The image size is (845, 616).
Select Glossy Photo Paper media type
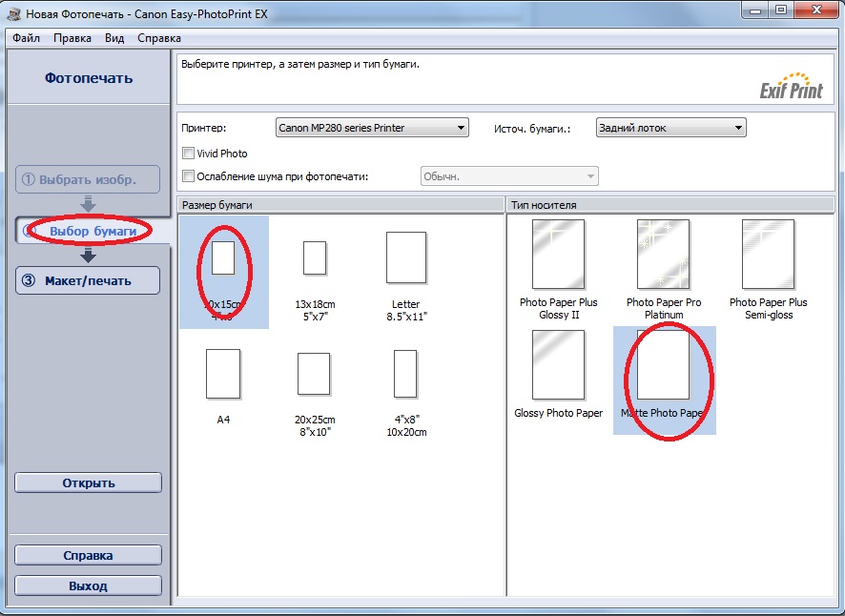click(x=558, y=374)
